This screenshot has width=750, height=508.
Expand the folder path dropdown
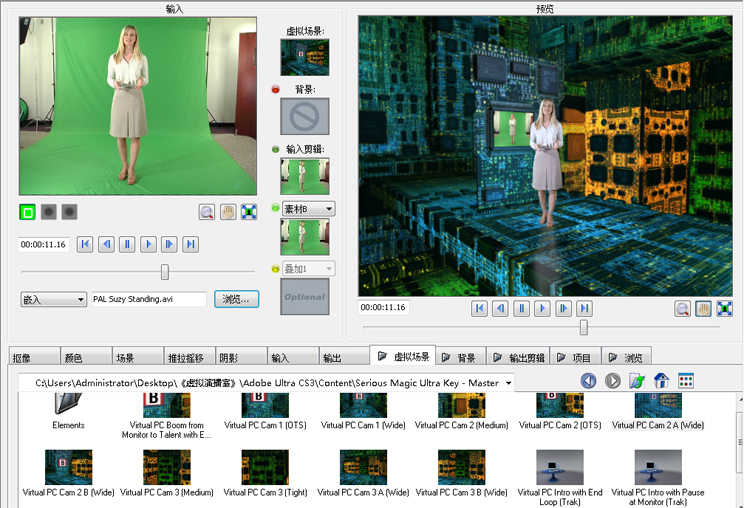click(509, 382)
